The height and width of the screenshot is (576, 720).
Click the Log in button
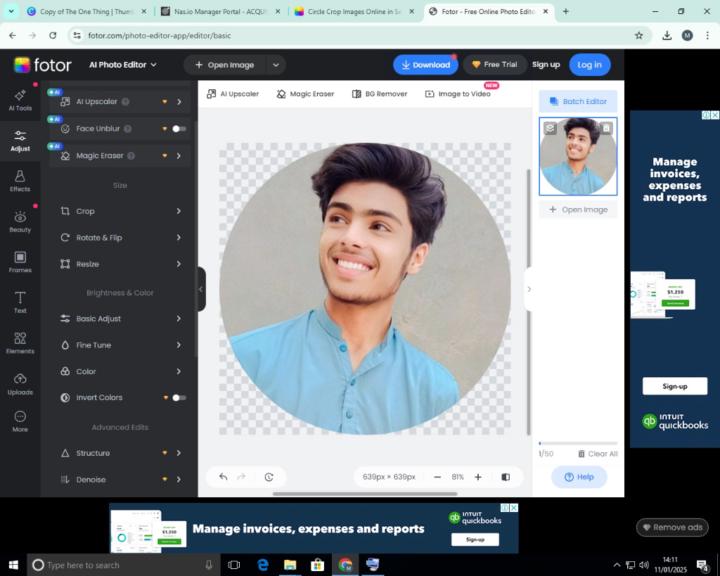tap(590, 65)
